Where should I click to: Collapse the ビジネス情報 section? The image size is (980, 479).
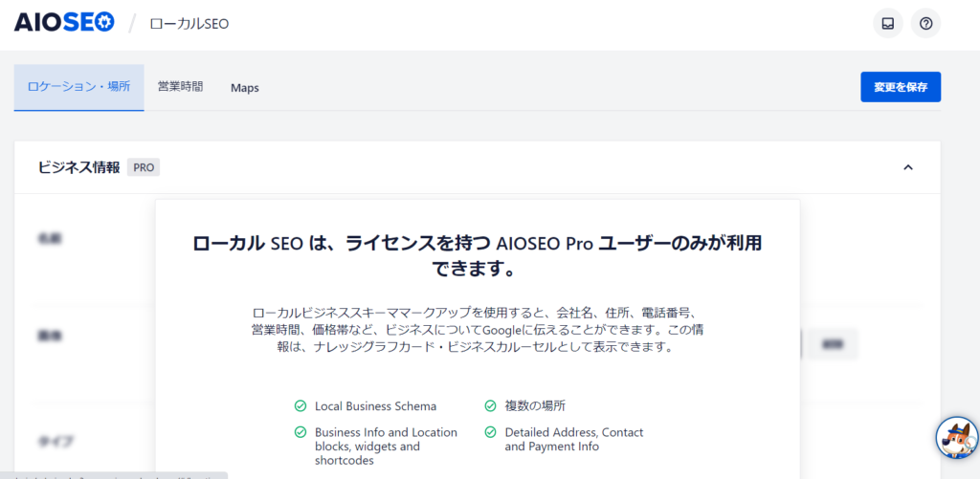pyautogui.click(x=908, y=167)
